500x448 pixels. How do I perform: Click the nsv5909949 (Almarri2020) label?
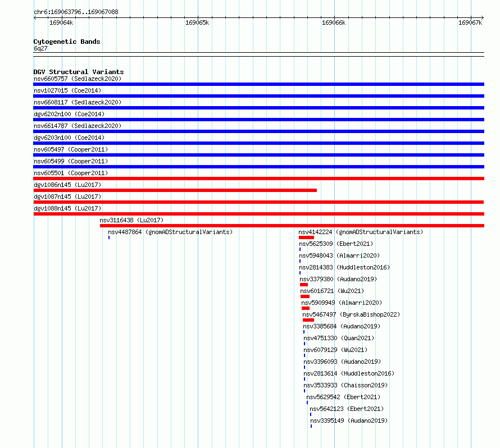(342, 303)
